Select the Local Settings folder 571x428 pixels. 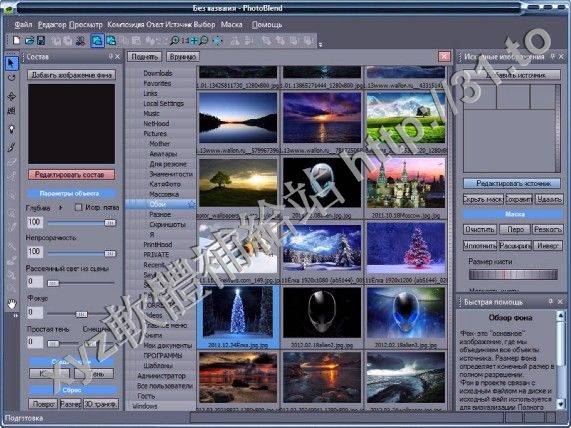point(163,103)
